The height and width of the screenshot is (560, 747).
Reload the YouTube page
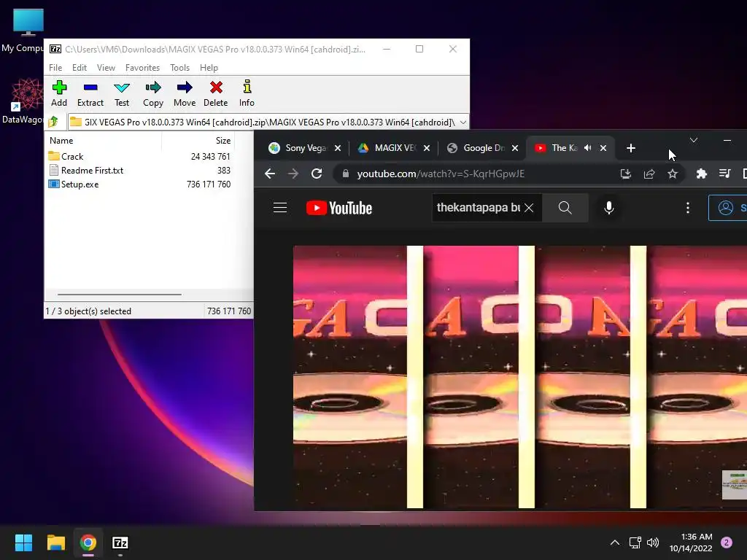[x=317, y=174]
